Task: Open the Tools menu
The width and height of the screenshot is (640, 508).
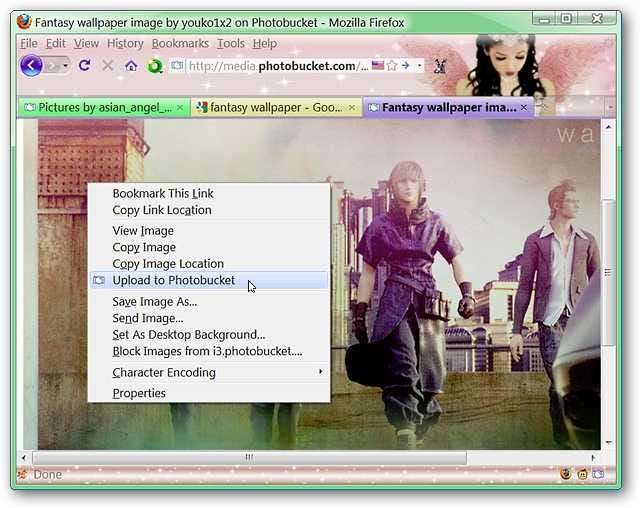Action: point(231,43)
